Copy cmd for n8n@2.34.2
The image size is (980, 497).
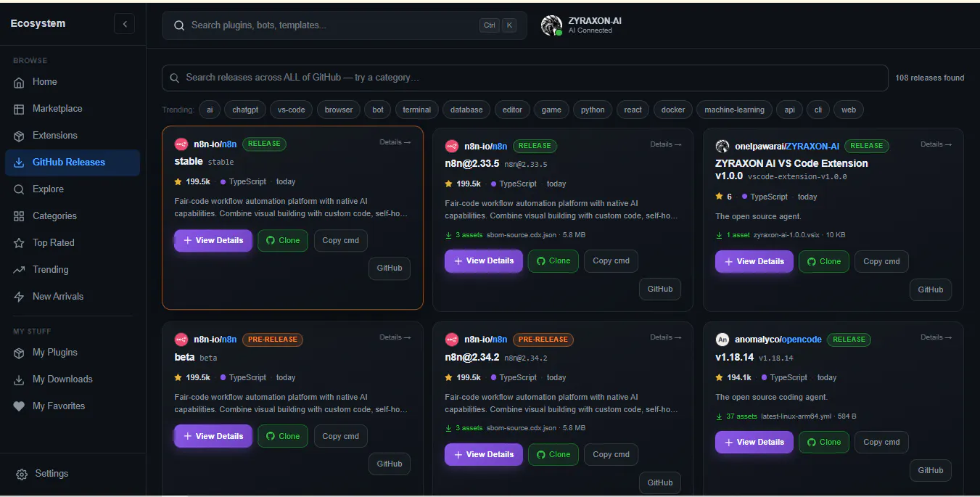tap(611, 455)
